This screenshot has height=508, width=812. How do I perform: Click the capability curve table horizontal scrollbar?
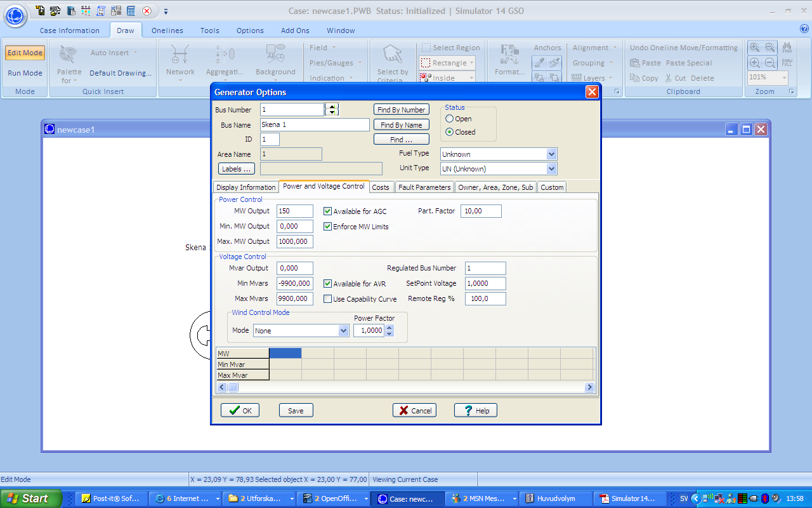tap(406, 387)
